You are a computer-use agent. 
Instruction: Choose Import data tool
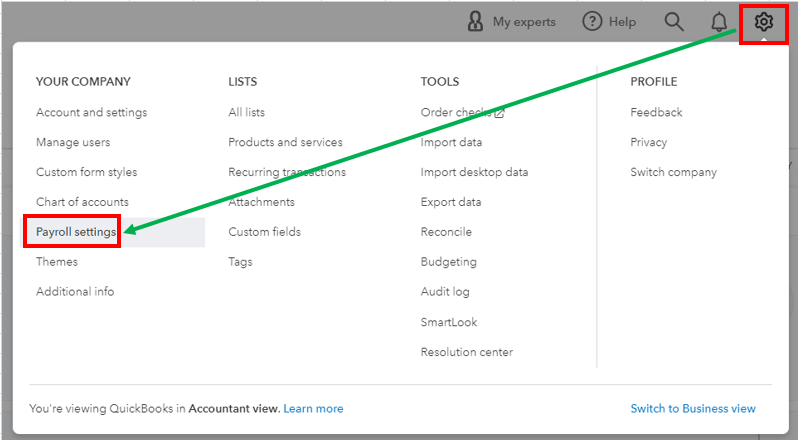pyautogui.click(x=451, y=142)
